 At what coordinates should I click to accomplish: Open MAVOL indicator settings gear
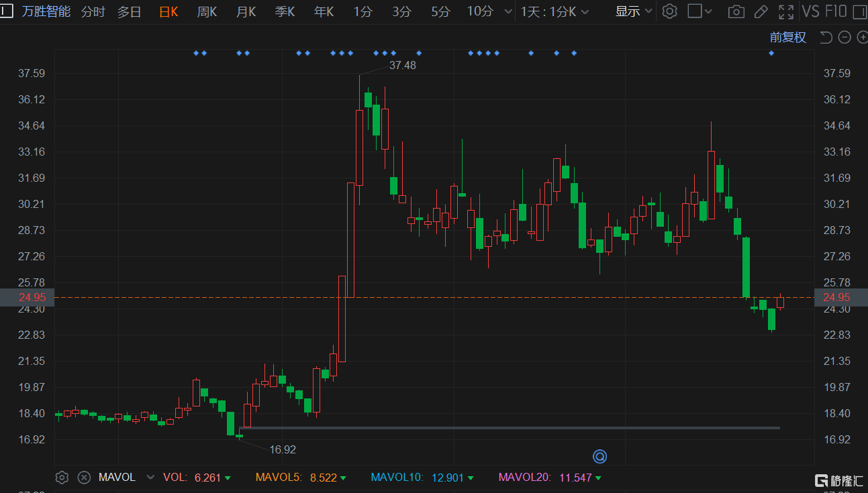(x=62, y=478)
